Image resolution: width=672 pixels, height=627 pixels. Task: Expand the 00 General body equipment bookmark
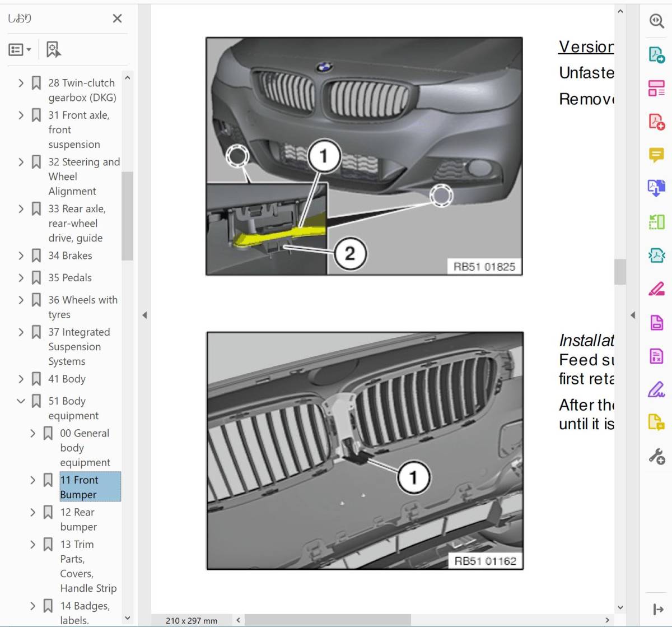click(32, 433)
